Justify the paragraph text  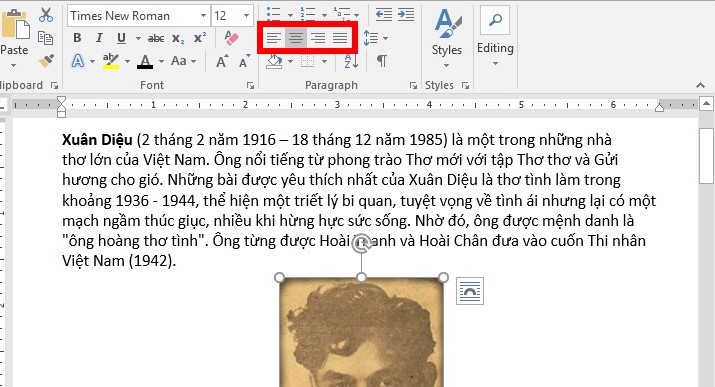(x=340, y=38)
